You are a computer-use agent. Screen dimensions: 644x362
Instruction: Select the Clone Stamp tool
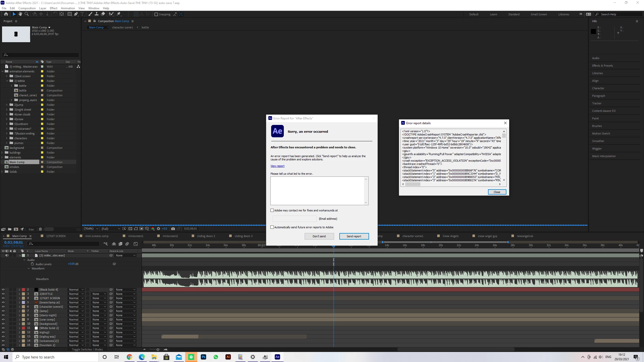click(97, 14)
